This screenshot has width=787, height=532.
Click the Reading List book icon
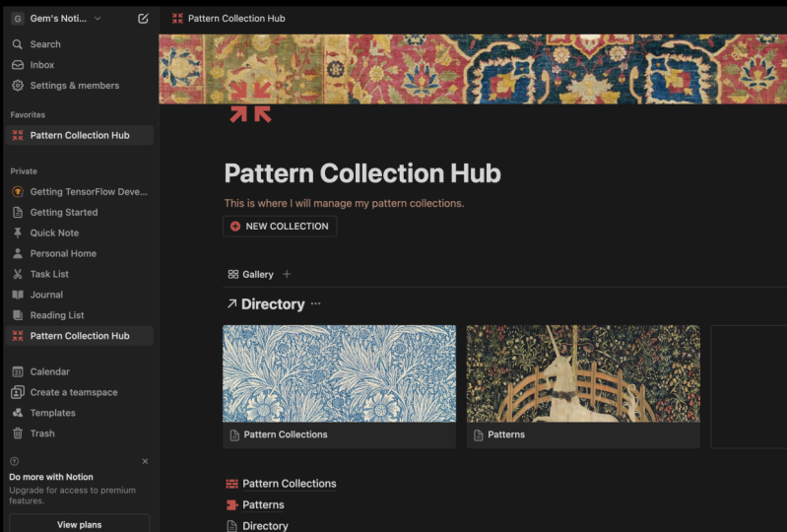(18, 315)
